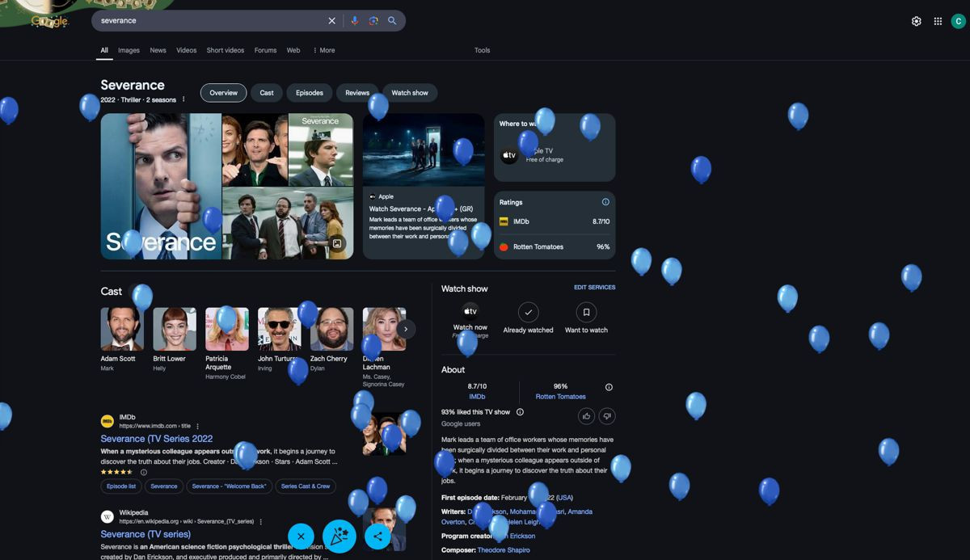Screen dimensions: 970x560
Task: Open the John Turturro cast photo
Action: point(280,329)
